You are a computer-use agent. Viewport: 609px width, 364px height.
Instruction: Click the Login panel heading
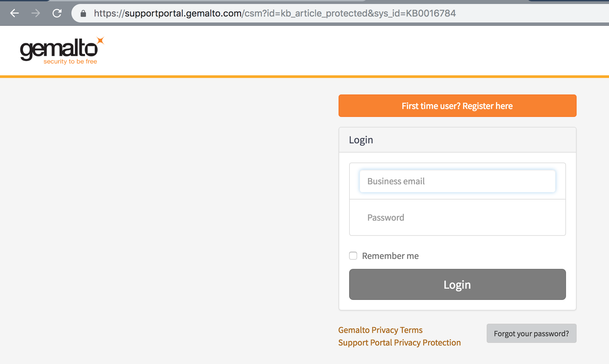tap(361, 140)
